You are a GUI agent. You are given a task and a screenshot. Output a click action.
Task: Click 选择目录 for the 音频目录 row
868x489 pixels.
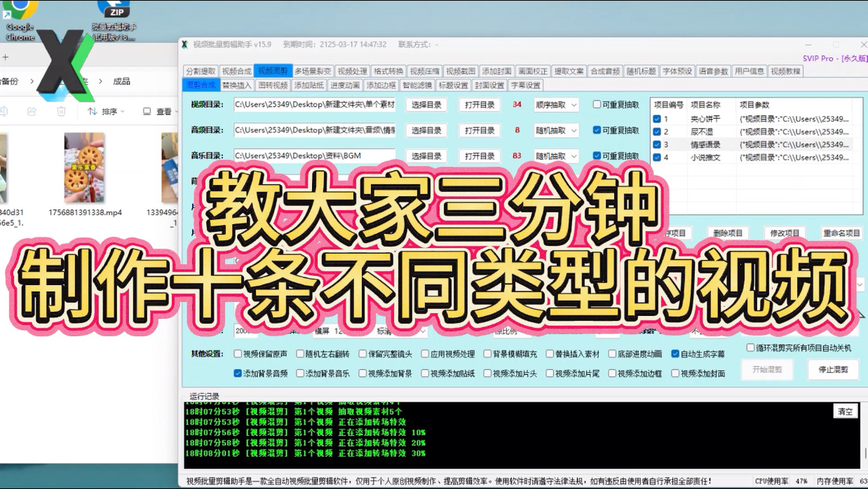coord(426,130)
